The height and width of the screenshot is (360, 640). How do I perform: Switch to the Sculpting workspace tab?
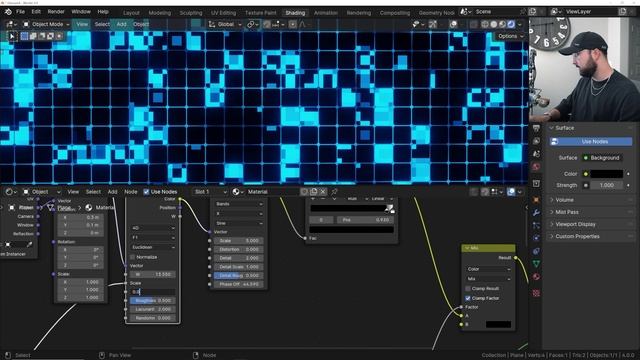(191, 13)
